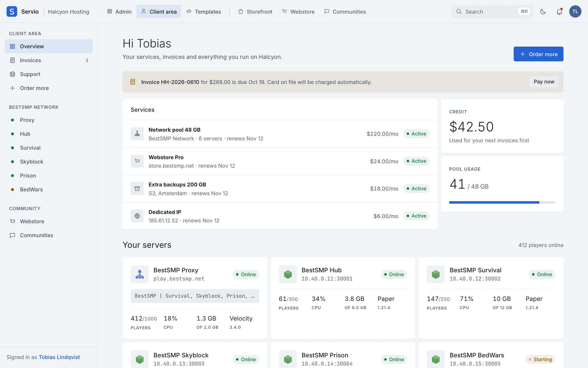Open Webstore in the top navigation

[x=298, y=11]
